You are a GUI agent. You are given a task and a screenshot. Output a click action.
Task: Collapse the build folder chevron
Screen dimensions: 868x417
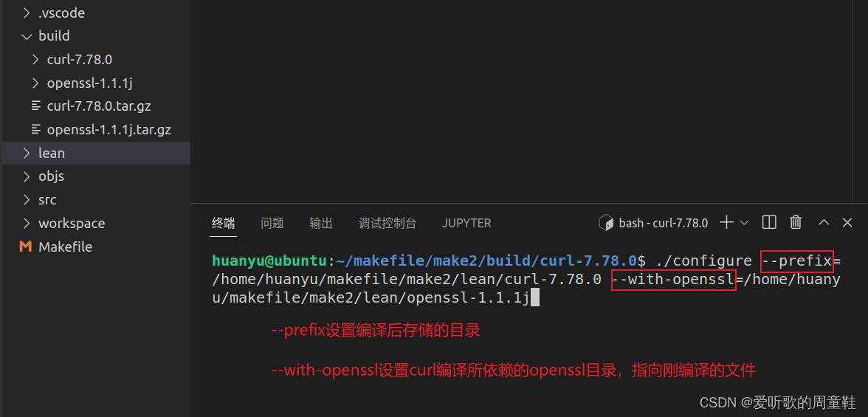click(26, 36)
